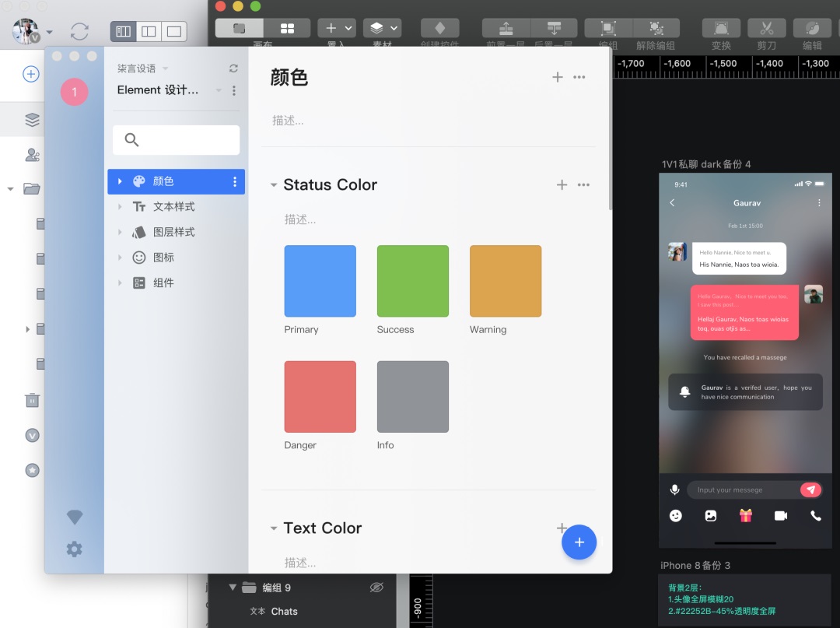Expand the 图层样式 tree arrow

120,232
